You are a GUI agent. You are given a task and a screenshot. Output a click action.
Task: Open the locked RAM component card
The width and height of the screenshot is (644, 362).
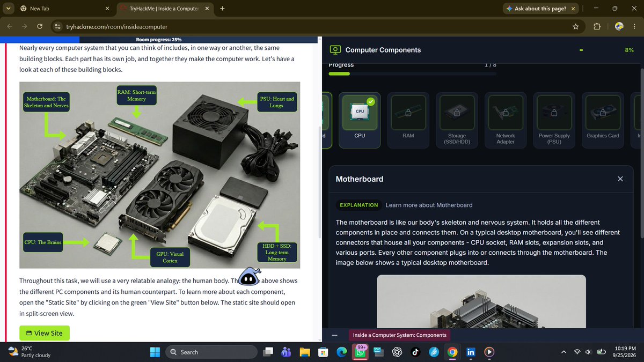point(408,120)
